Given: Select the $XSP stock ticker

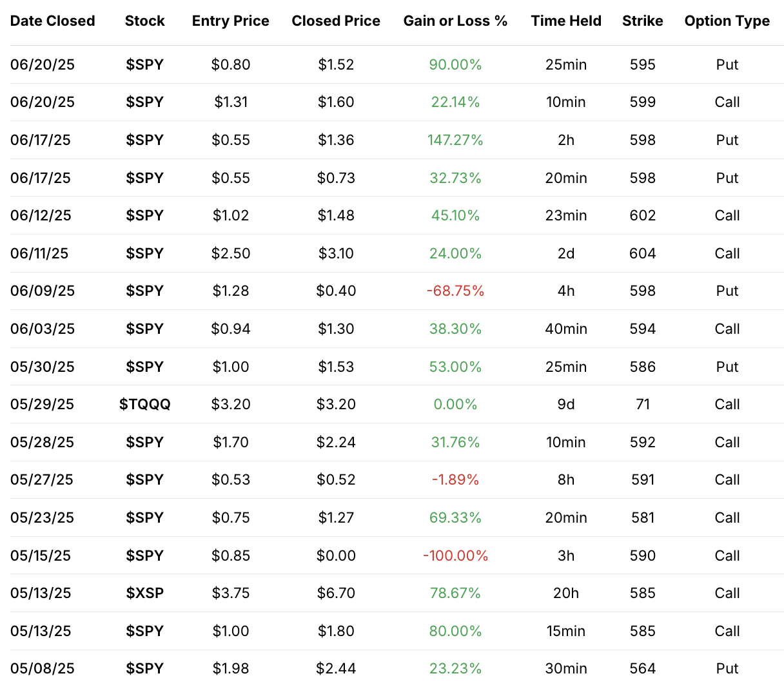Looking at the screenshot, I should (x=144, y=593).
